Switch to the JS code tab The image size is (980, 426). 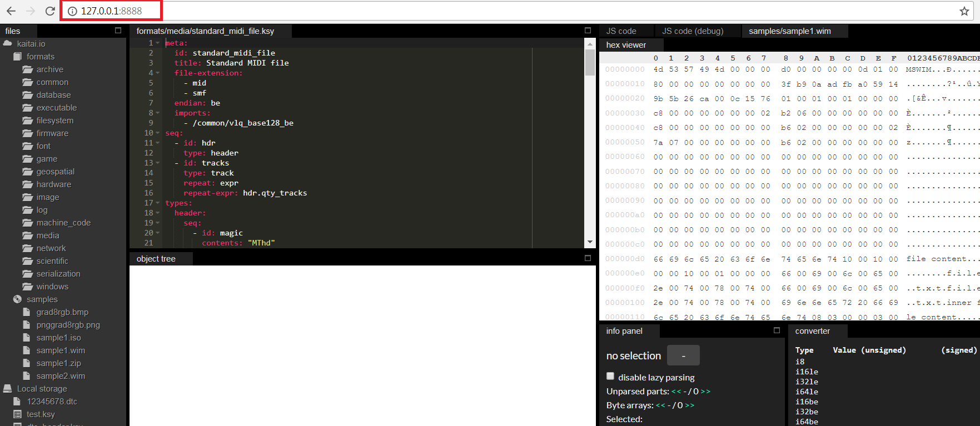[621, 31]
